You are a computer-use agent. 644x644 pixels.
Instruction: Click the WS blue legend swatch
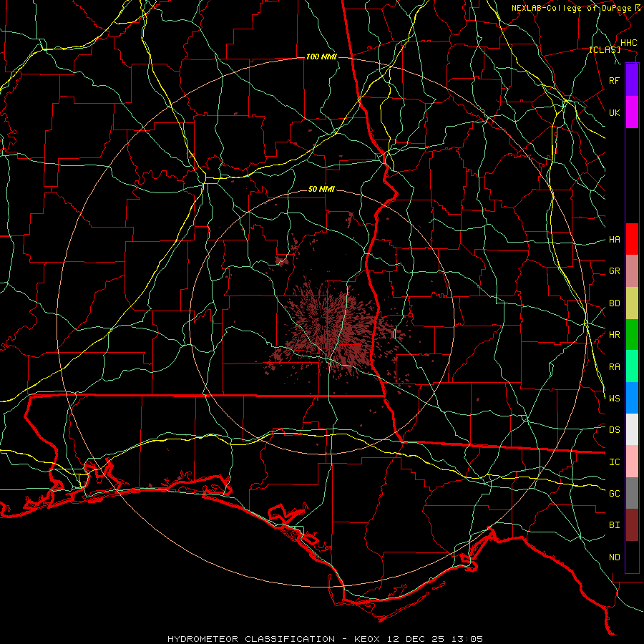point(632,398)
